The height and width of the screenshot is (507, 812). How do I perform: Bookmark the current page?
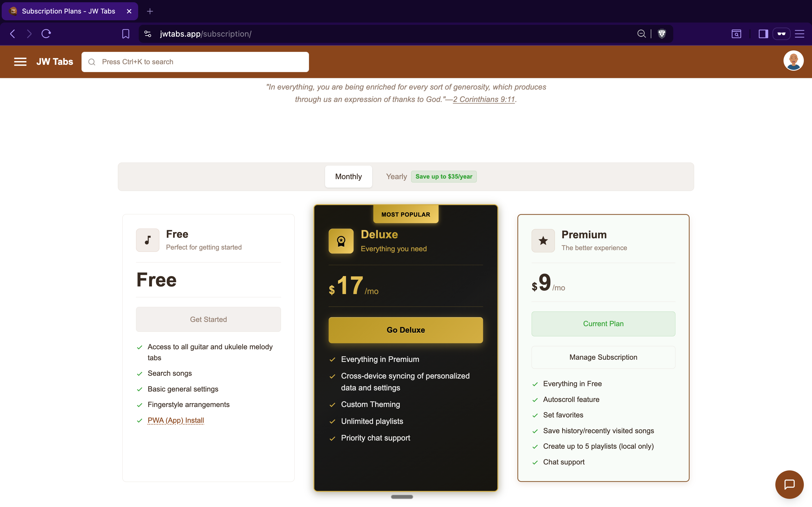coord(125,34)
